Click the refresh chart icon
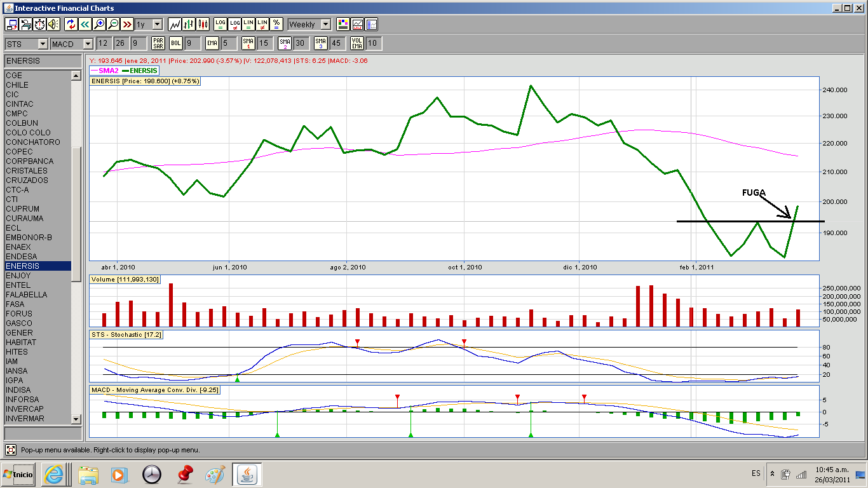The width and height of the screenshot is (868, 488). [x=71, y=24]
